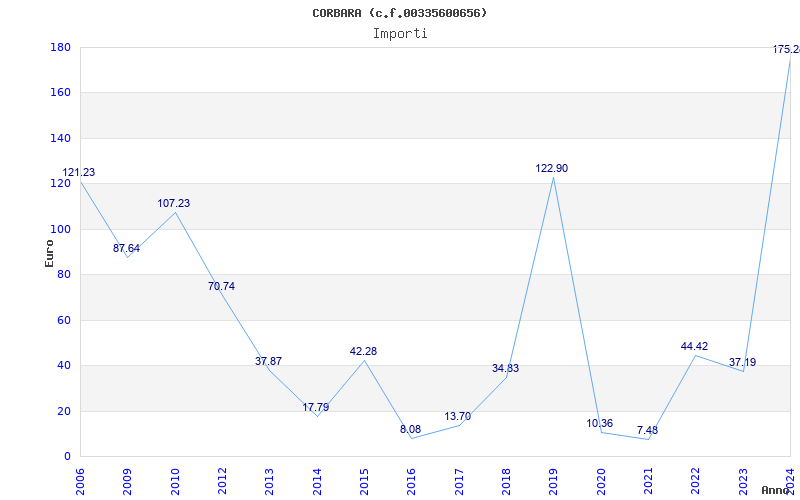Select the 44.42 data label
This screenshot has height=500, width=800.
[694, 346]
